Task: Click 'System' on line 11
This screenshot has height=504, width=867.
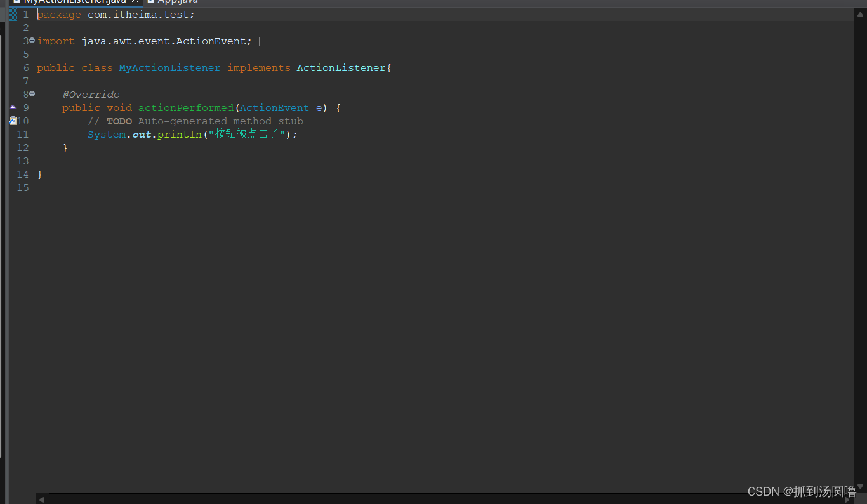Action: (x=107, y=135)
